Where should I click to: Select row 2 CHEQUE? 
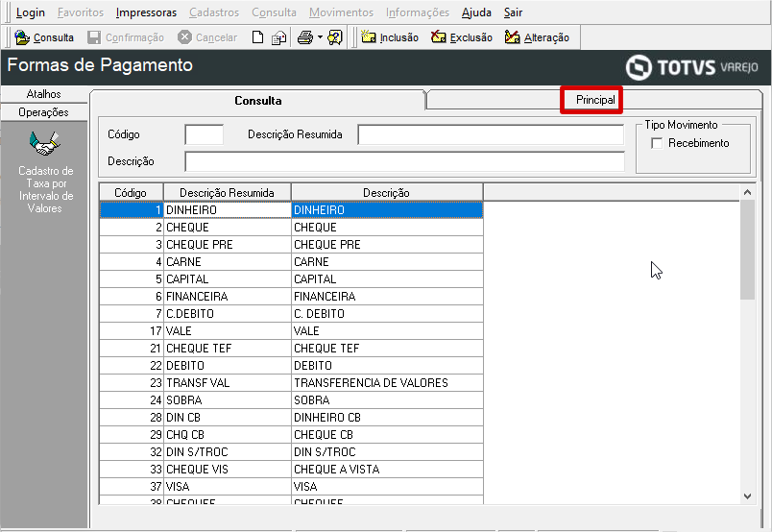pos(291,227)
